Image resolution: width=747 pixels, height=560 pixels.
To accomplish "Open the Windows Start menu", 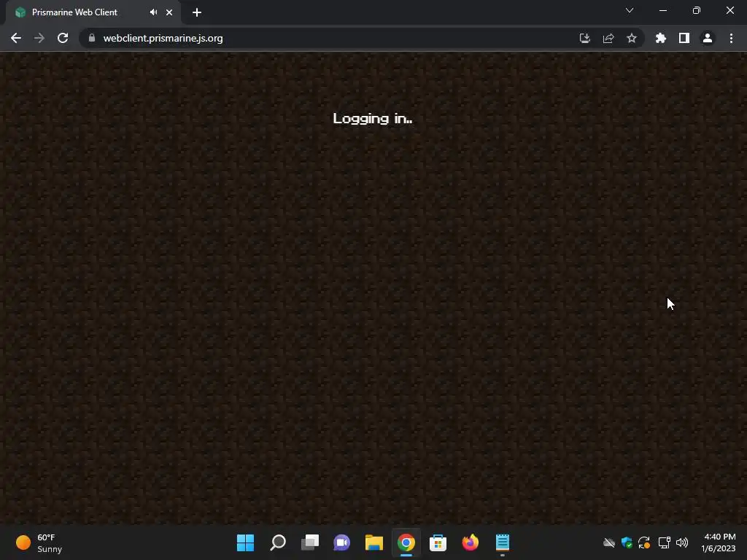I will (x=245, y=542).
